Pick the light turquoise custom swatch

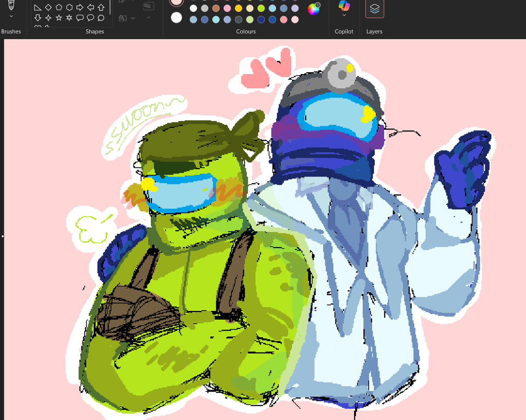click(216, 20)
